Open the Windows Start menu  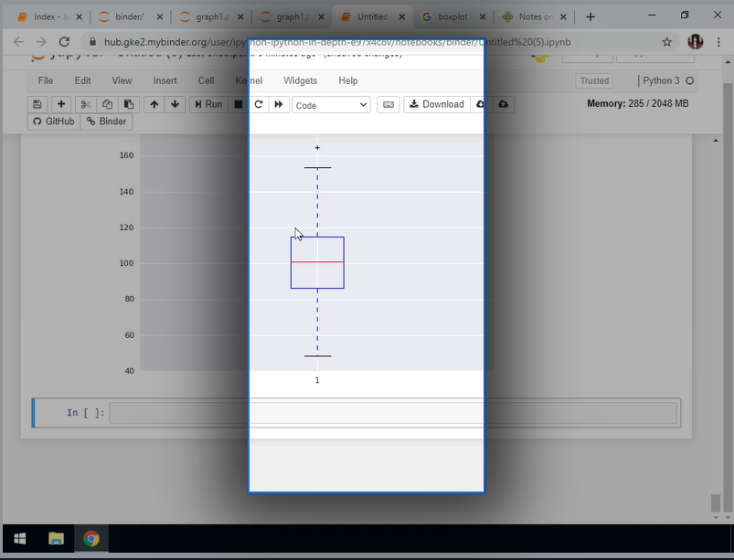coord(20,539)
